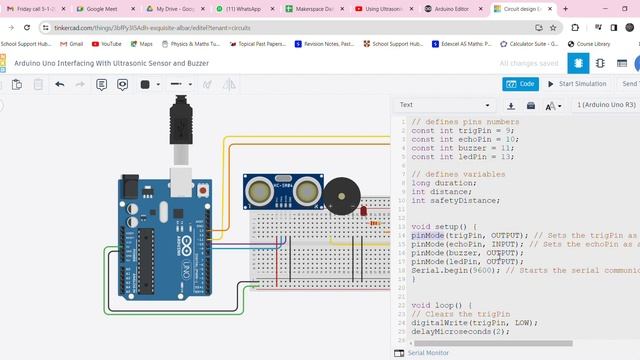Open the Revision Notes bookmark

tap(324, 44)
